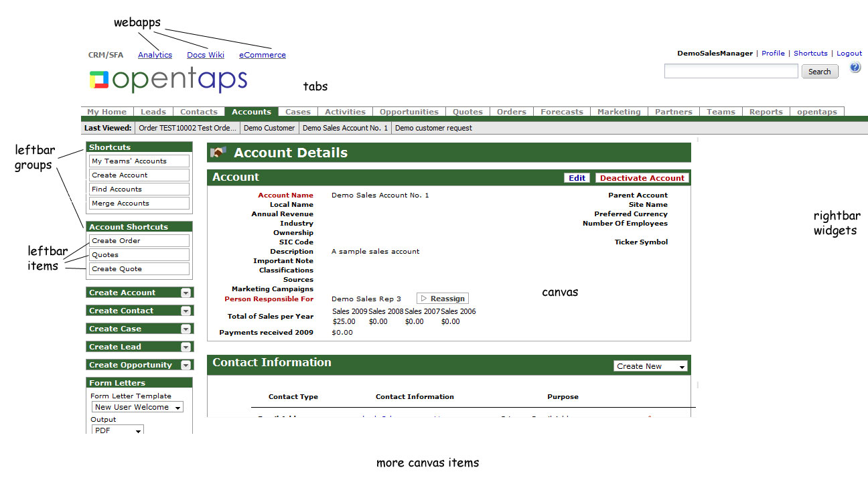Click the Sales 2009 column label
Screen dimensions: 868x482
click(350, 311)
